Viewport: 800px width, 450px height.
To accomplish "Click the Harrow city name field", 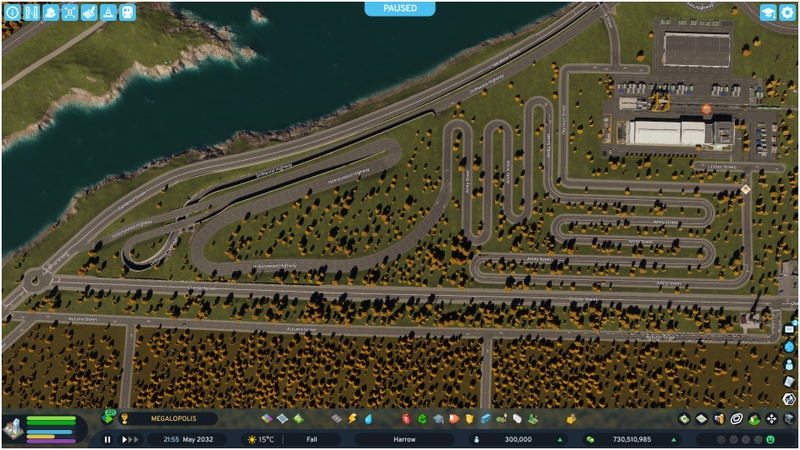I will (404, 439).
